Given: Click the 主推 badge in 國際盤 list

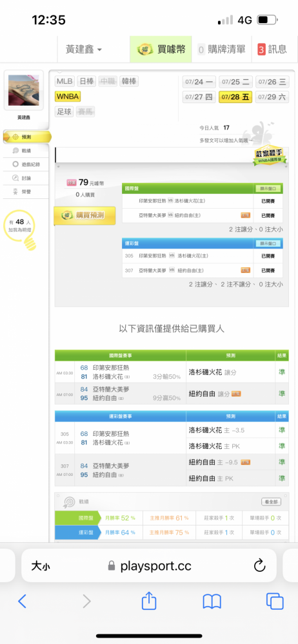Looking at the screenshot, I should (x=245, y=215).
